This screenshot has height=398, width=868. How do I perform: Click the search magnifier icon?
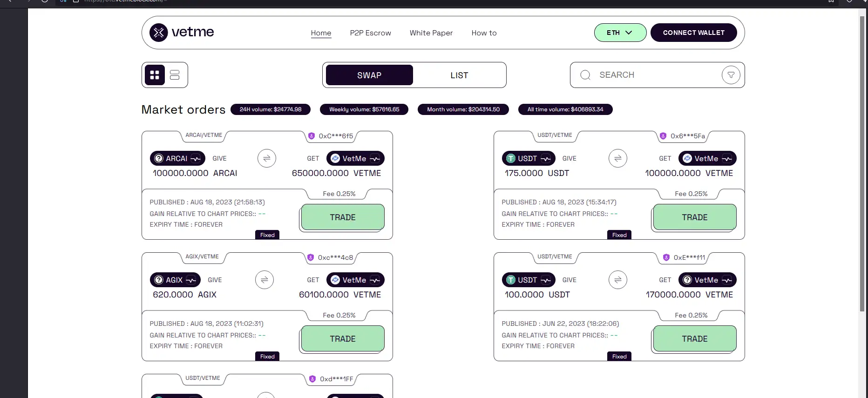tap(585, 75)
